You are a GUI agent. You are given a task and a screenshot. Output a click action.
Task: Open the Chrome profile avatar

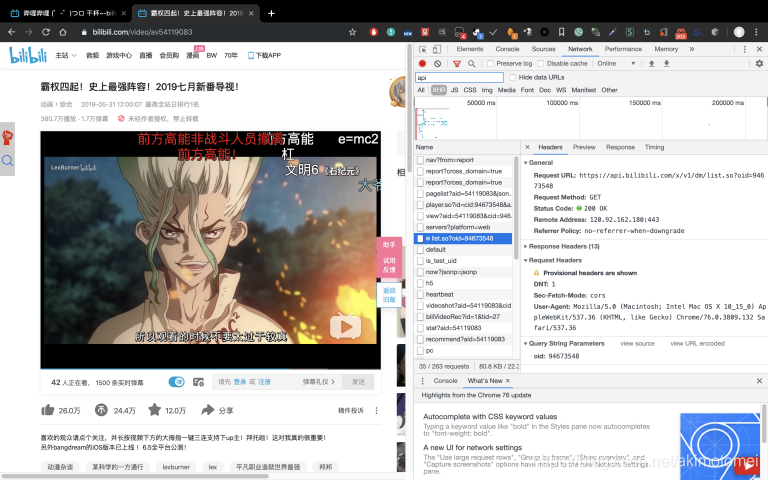tap(739, 32)
